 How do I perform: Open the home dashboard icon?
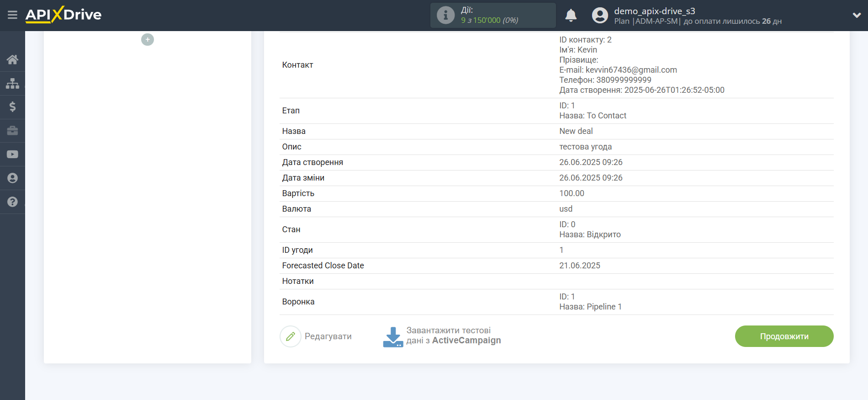(x=12, y=59)
